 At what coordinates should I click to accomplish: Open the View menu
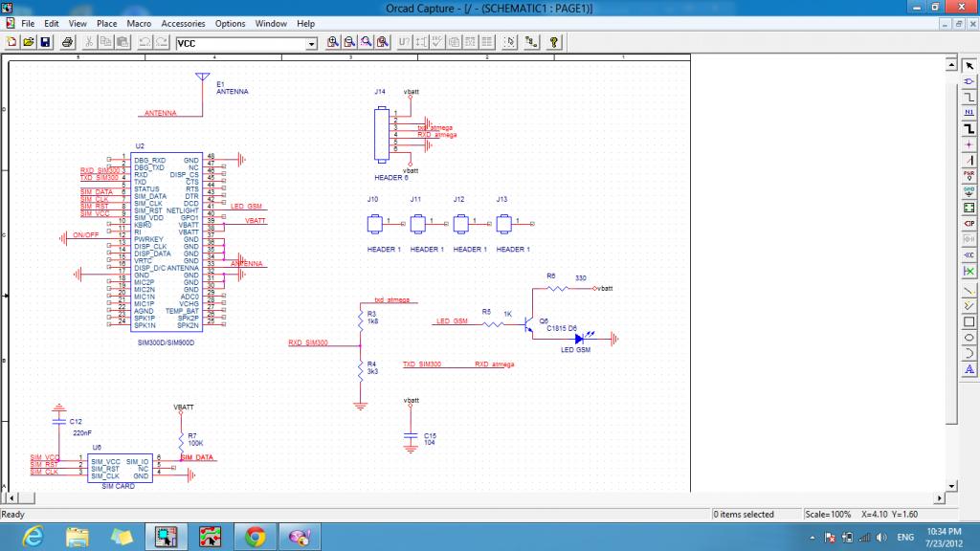pos(78,23)
